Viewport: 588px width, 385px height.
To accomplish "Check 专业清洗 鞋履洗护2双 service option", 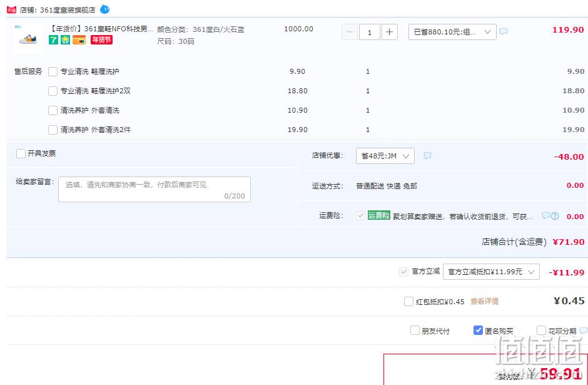I will [53, 91].
